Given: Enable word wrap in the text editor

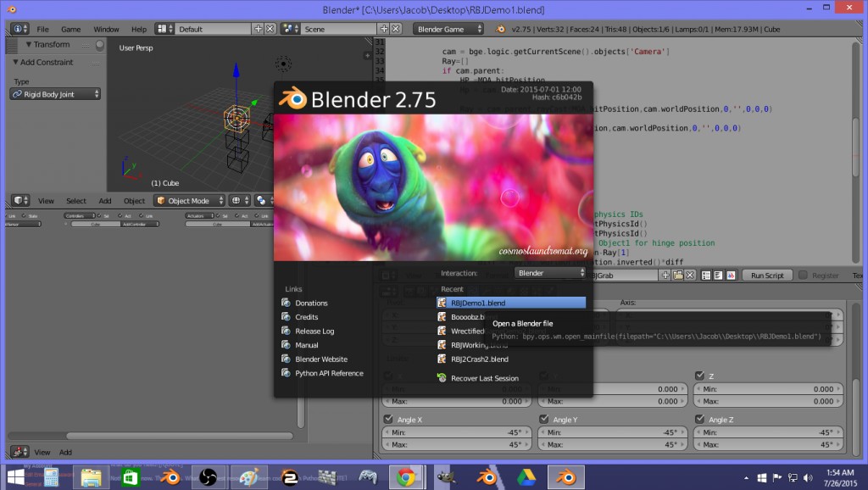Looking at the screenshot, I should tap(718, 276).
